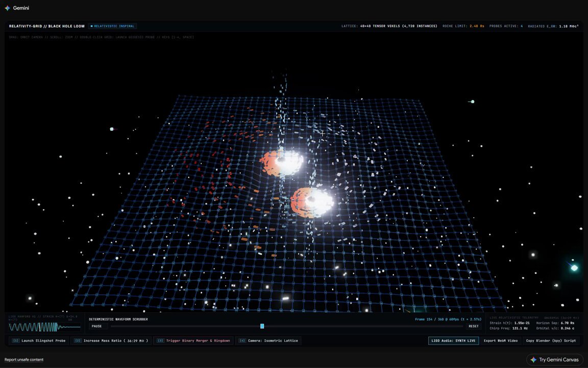Trigger the binary merger and ringdown
The height and width of the screenshot is (368, 588).
[193, 340]
